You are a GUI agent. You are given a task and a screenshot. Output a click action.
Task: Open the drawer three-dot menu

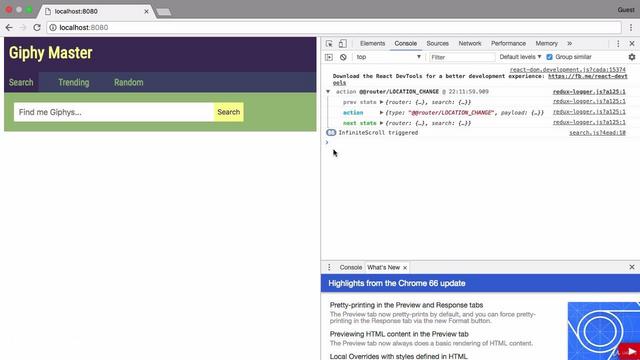pos(329,267)
